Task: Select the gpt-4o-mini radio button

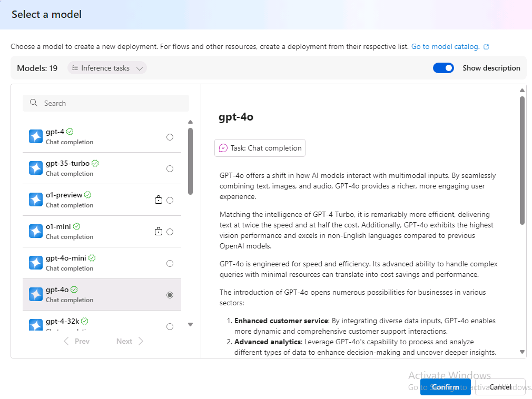Action: (170, 263)
